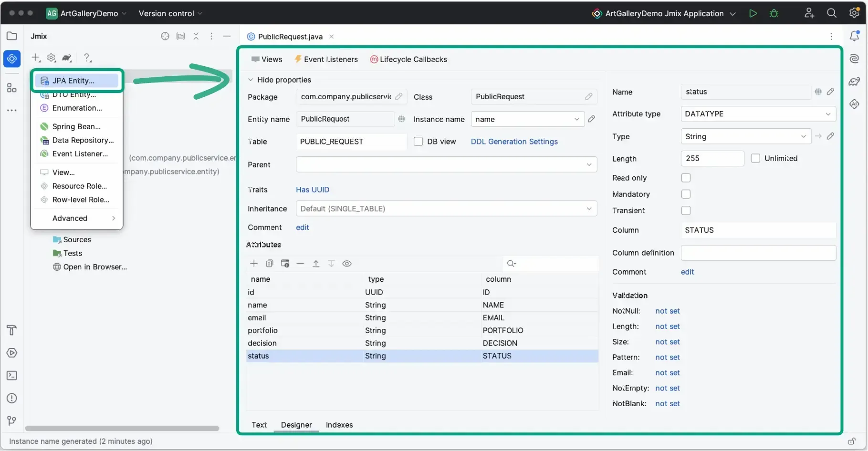Screen dimensions: 868x451
Task: Tick the Mandatory checkbox
Action: click(x=686, y=194)
